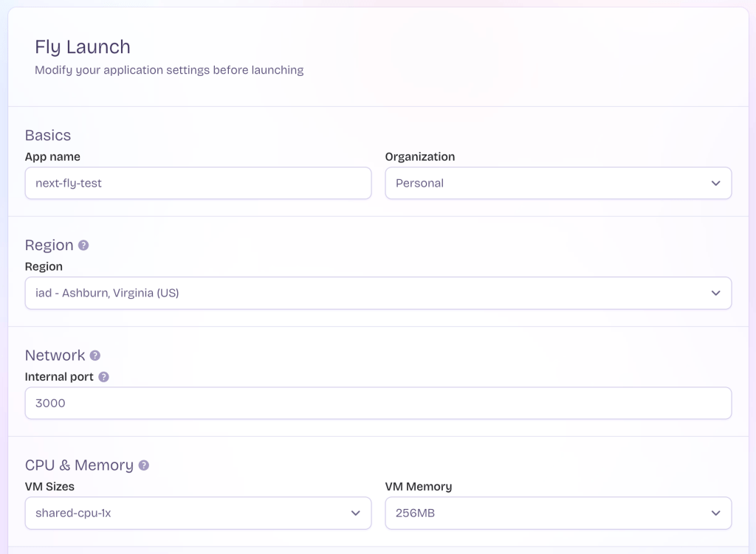The image size is (756, 554).
Task: Click the Fly Launch page title
Action: coord(83,46)
